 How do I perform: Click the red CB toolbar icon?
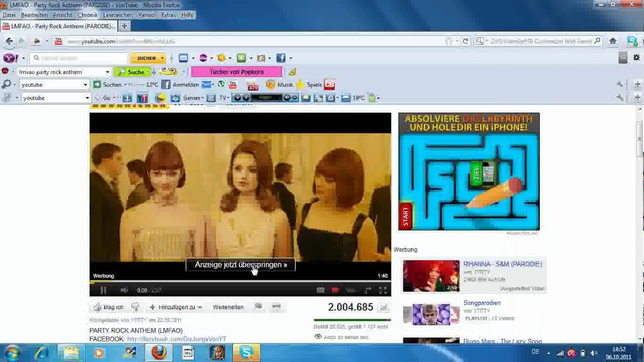click(x=330, y=84)
